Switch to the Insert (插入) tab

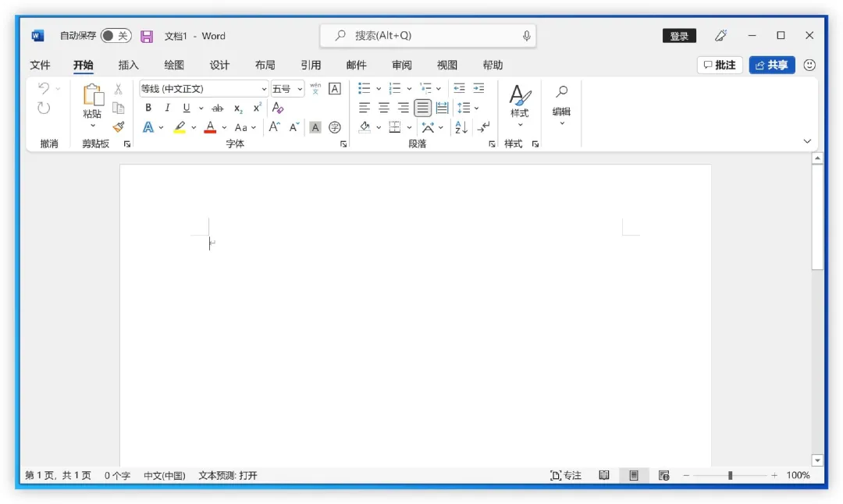tap(129, 65)
